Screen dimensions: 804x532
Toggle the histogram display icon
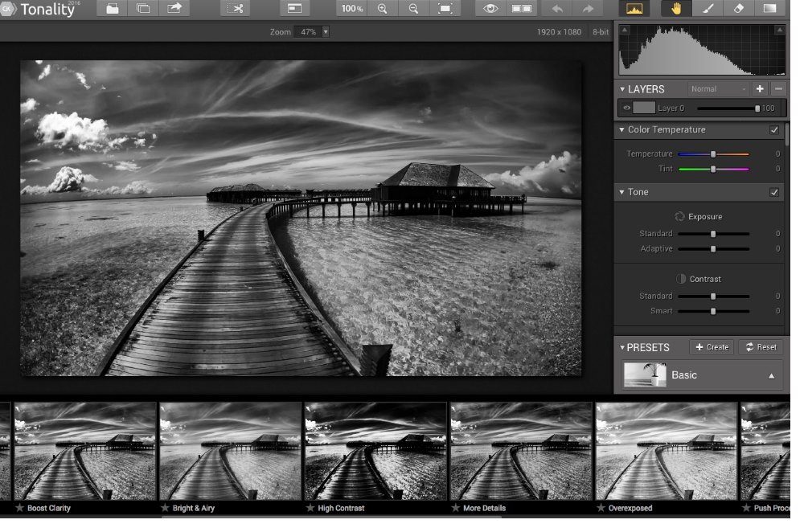click(634, 9)
